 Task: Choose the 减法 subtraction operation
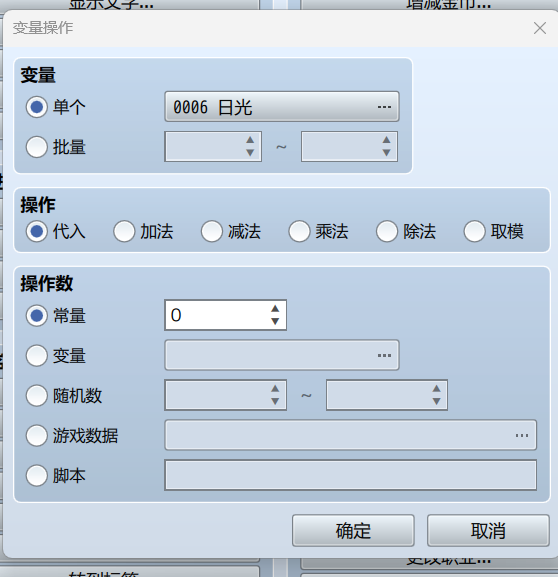(212, 231)
